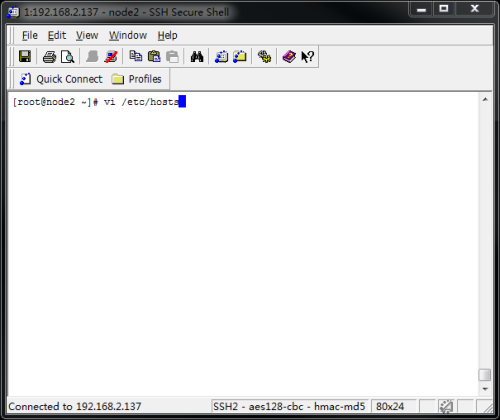Open the Profiles folder button
Image resolution: width=500 pixels, height=420 pixels.
pos(137,79)
